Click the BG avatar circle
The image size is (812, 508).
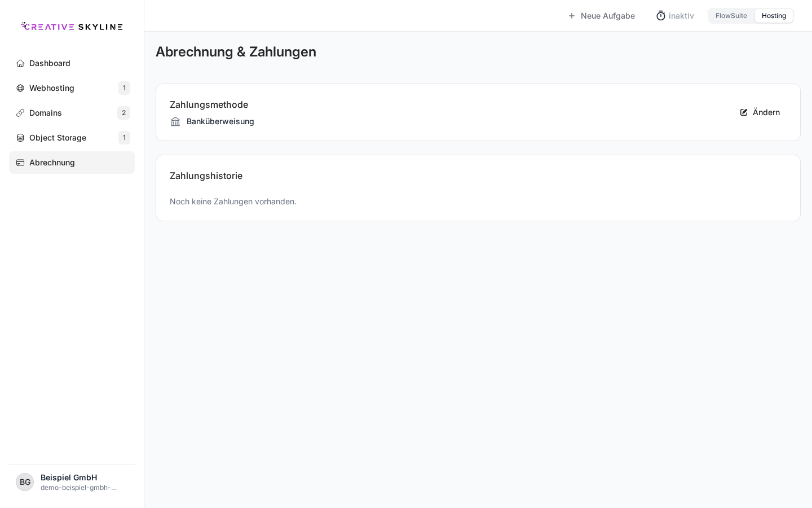pyautogui.click(x=25, y=482)
